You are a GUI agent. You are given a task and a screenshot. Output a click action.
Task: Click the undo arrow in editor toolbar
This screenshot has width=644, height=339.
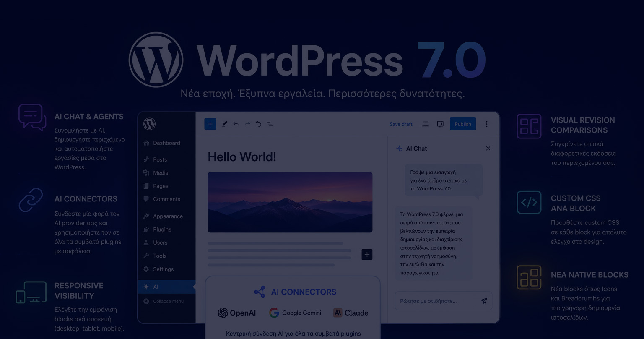point(236,124)
